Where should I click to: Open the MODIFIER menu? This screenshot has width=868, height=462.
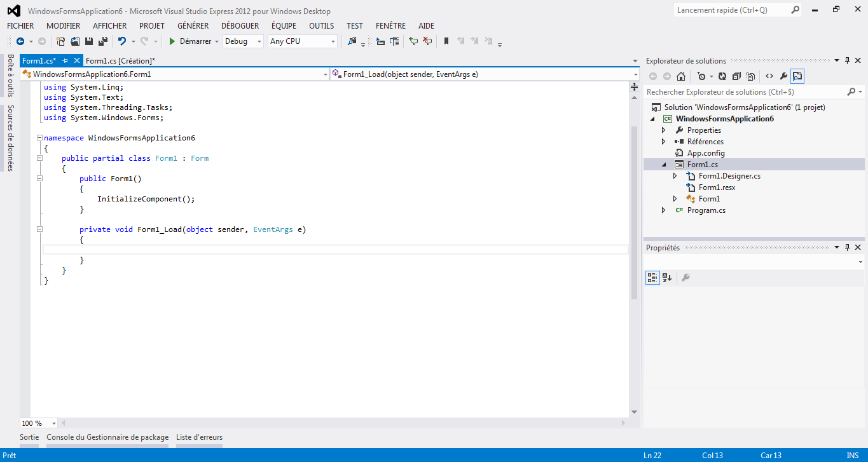(64, 26)
